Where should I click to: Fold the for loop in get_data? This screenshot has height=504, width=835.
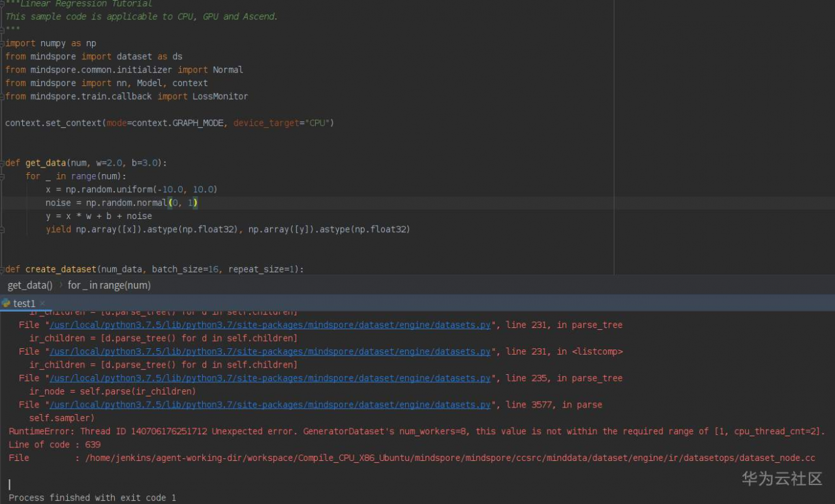click(3, 176)
